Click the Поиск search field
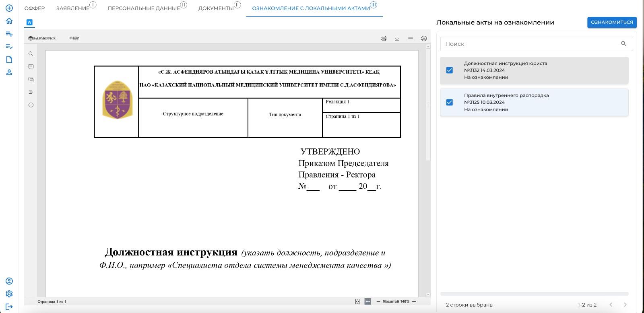The height and width of the screenshot is (313, 644). (529, 44)
